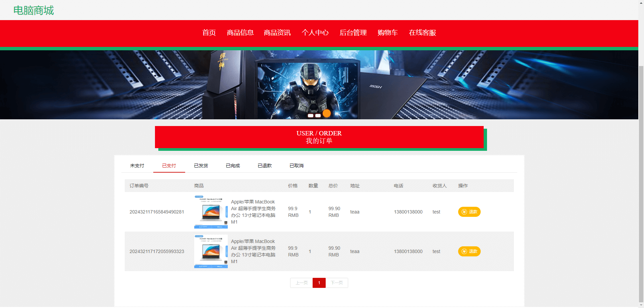Click the 订单编号 column header
This screenshot has width=644, height=308.
pyautogui.click(x=139, y=186)
